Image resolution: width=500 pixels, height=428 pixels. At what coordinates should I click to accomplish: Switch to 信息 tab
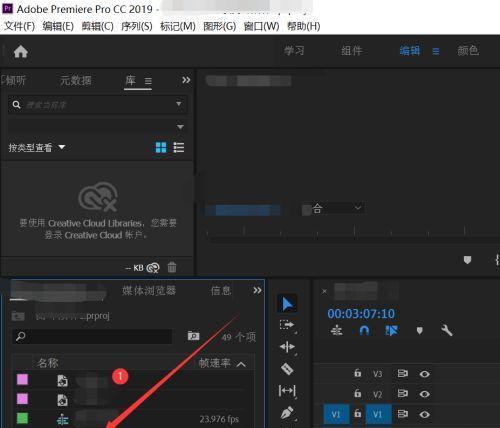221,291
